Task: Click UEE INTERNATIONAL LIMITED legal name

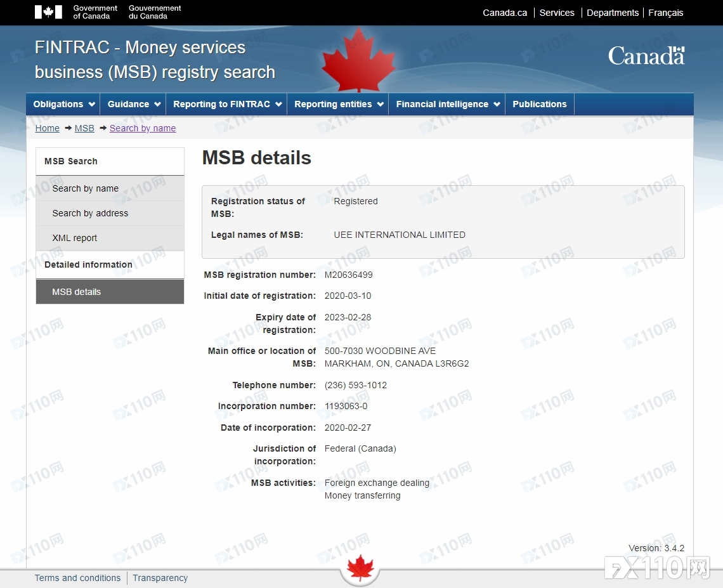Action: click(x=400, y=235)
